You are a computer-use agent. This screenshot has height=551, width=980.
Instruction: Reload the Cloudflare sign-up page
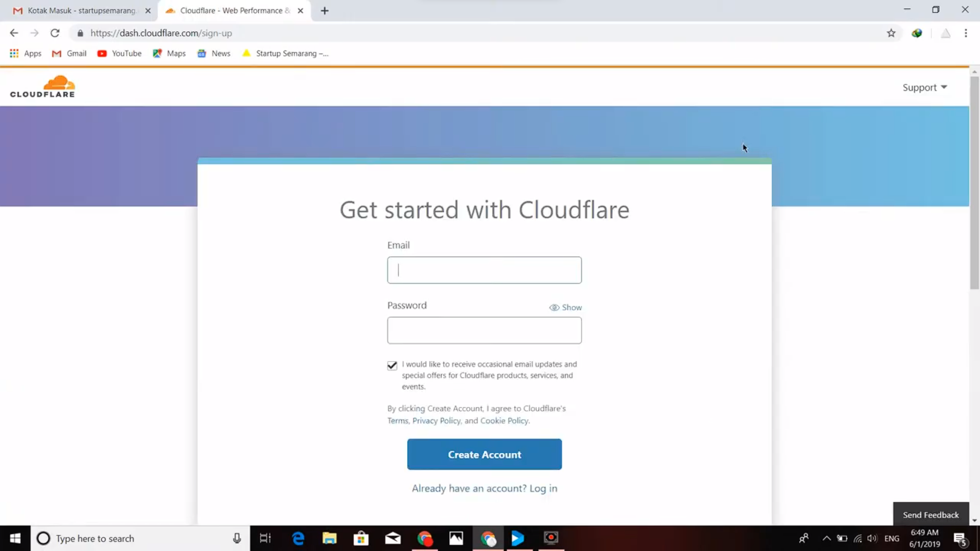pyautogui.click(x=55, y=33)
